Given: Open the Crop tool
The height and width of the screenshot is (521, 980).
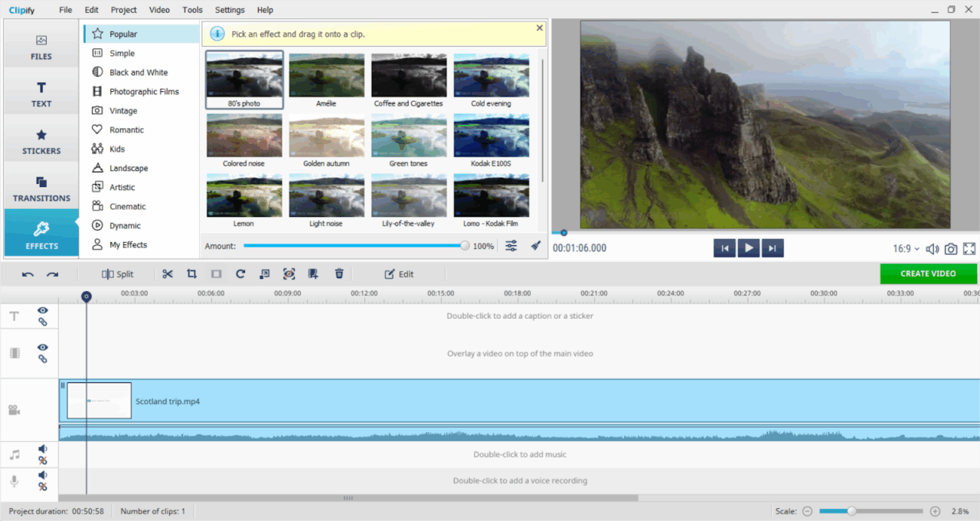Looking at the screenshot, I should [191, 274].
